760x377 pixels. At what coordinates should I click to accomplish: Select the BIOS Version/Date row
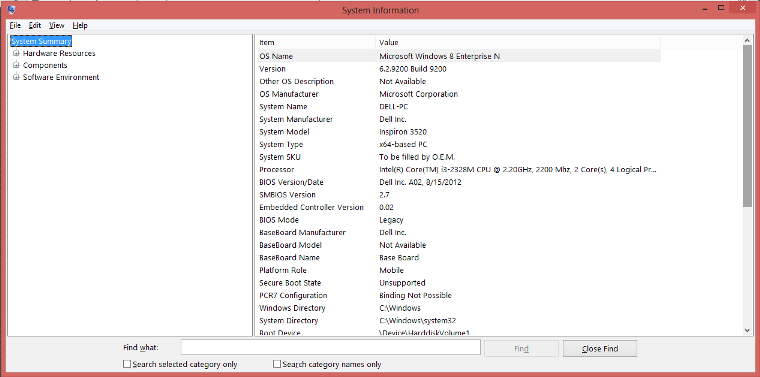point(458,182)
